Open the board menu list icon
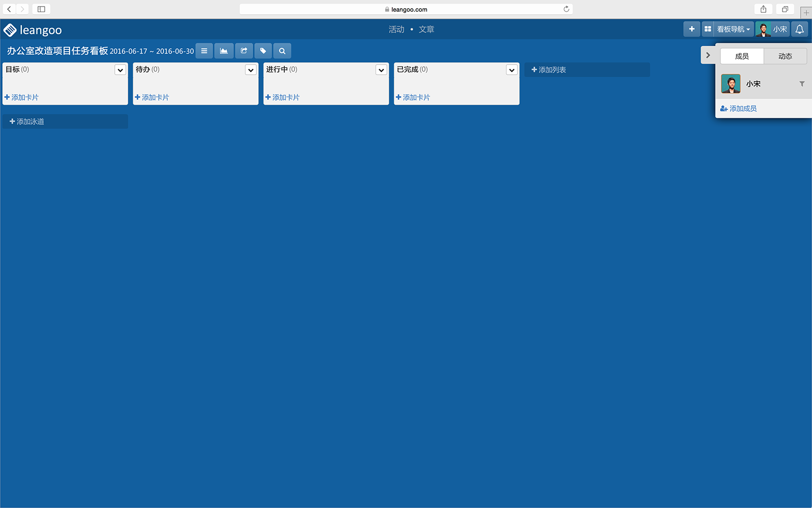Viewport: 812px width, 508px height. pyautogui.click(x=204, y=51)
